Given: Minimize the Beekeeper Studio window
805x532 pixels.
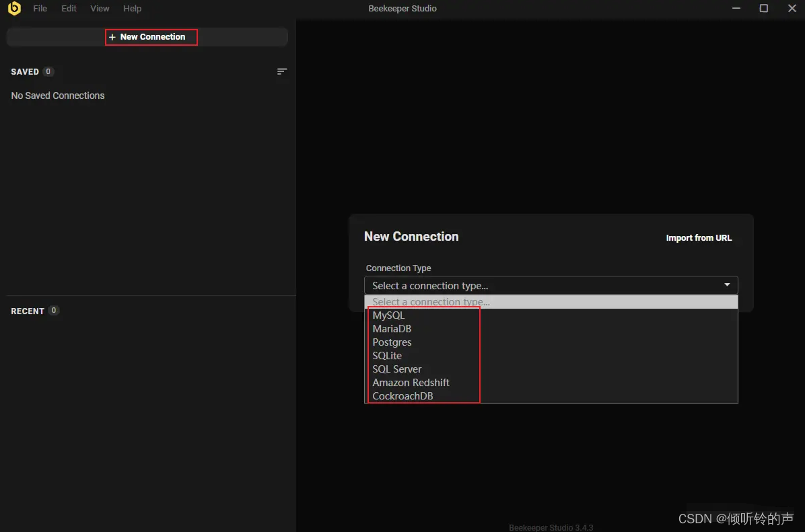Looking at the screenshot, I should [736, 8].
